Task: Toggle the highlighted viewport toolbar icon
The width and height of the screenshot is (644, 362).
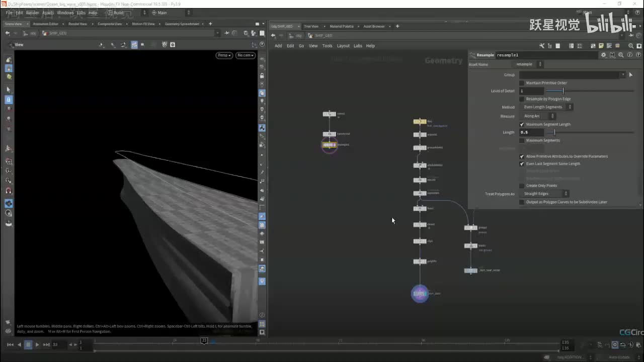Action: 134,45
